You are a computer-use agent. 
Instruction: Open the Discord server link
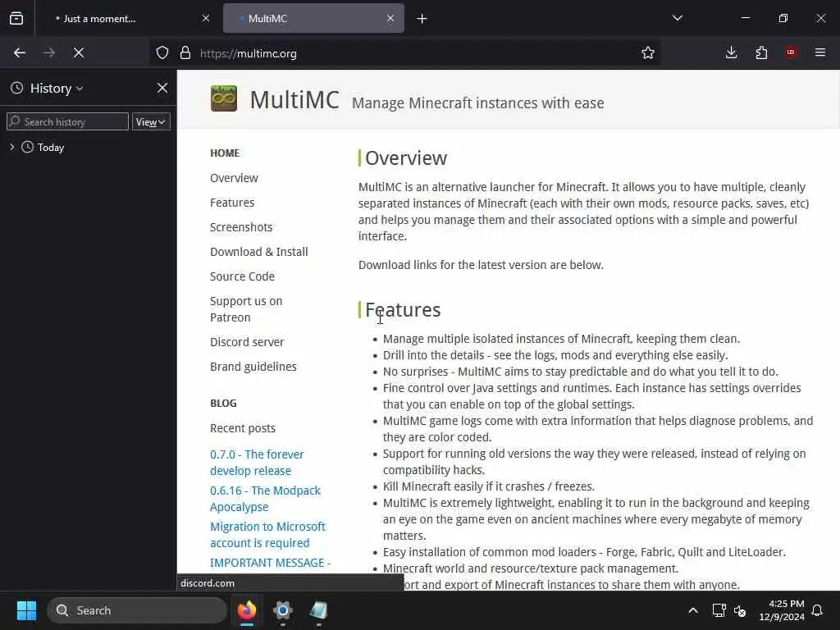(247, 342)
